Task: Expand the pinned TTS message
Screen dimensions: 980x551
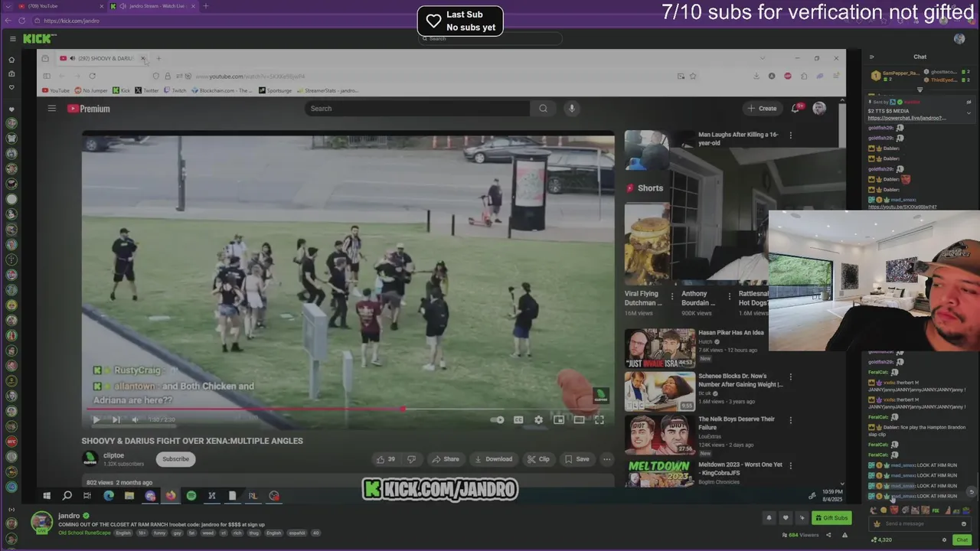Action: (969, 113)
